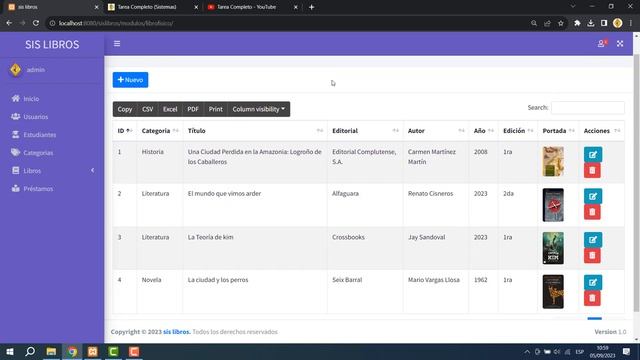Click the 'sis libros.' footer link
Screen dimensions: 640x360
pyautogui.click(x=177, y=332)
